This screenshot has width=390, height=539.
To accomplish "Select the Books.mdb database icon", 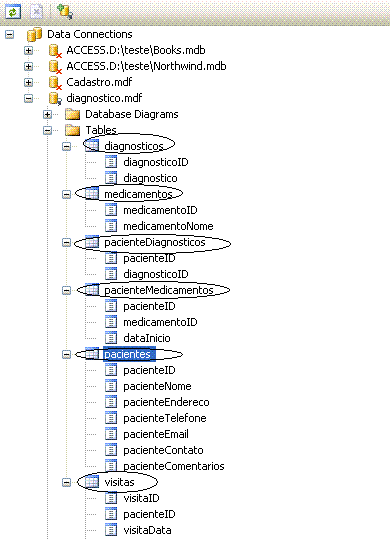I will [55, 51].
